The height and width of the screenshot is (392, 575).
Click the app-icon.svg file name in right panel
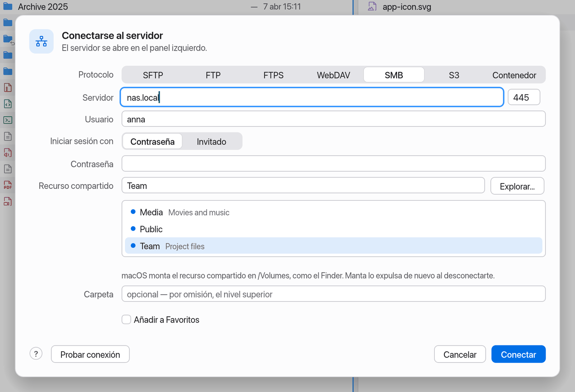pyautogui.click(x=407, y=6)
